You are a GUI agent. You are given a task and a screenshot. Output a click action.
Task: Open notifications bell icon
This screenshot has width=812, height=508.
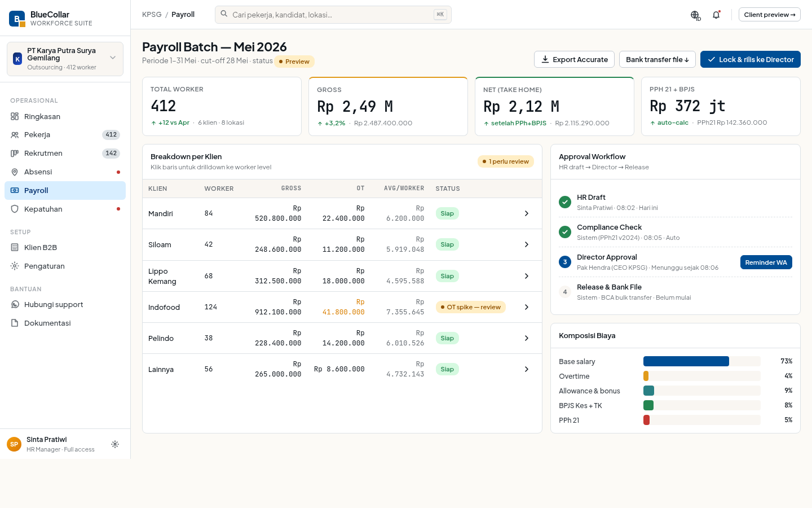[716, 15]
